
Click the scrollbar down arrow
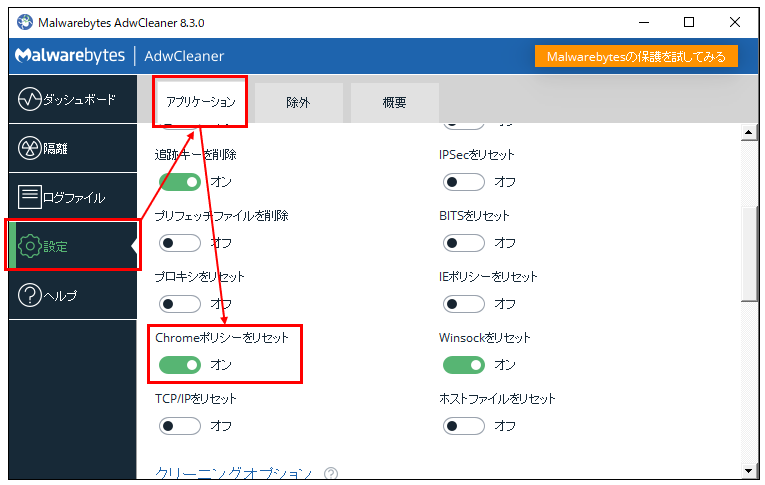point(748,471)
